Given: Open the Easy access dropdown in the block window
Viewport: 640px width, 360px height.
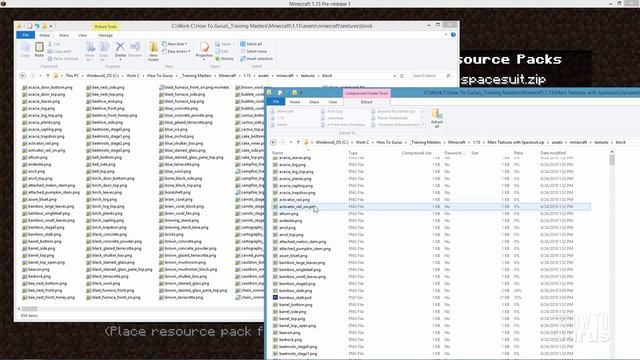Looking at the screenshot, I should coord(176,51).
